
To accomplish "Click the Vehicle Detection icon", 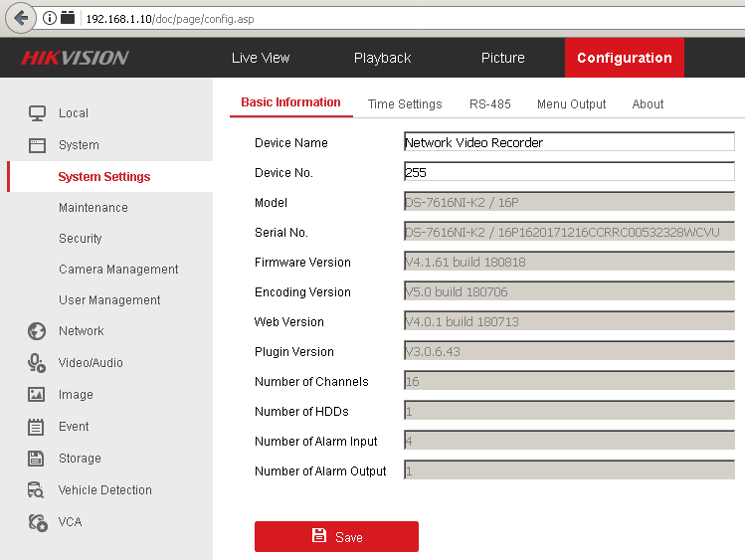I will 37,490.
